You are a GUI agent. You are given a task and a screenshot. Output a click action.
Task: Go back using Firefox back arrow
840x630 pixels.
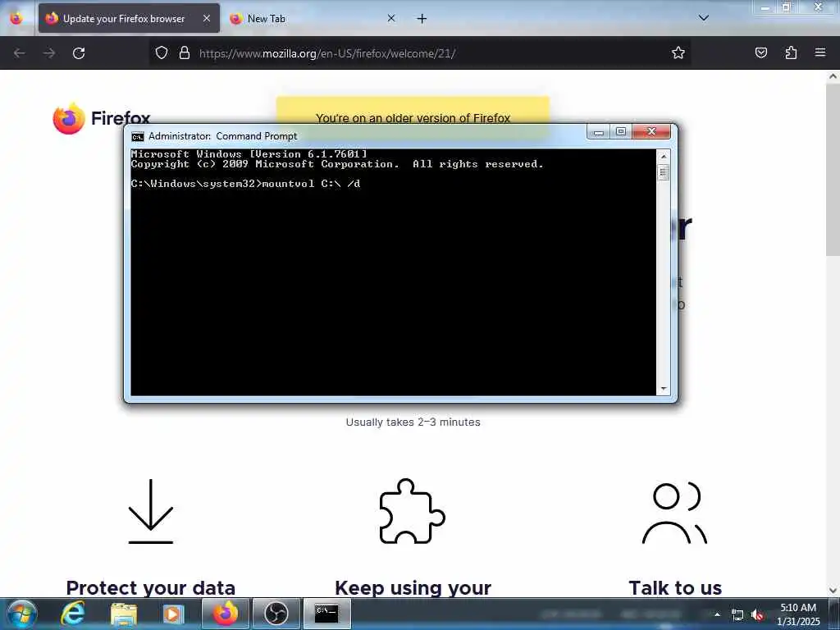(x=20, y=53)
